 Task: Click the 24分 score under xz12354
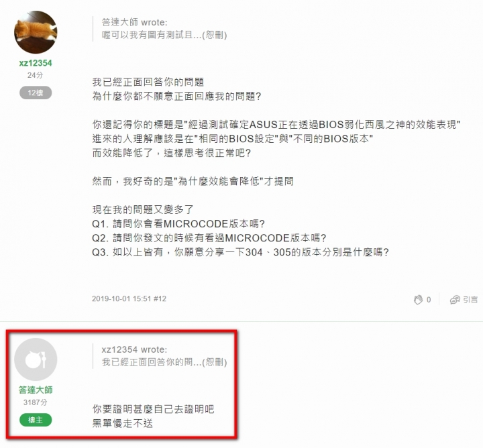click(35, 75)
